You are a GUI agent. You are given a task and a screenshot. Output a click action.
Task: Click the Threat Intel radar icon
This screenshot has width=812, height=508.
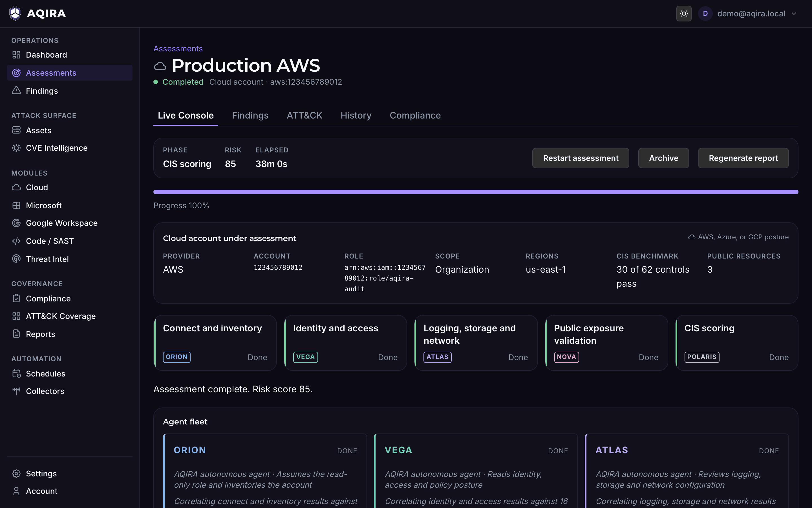tap(16, 259)
